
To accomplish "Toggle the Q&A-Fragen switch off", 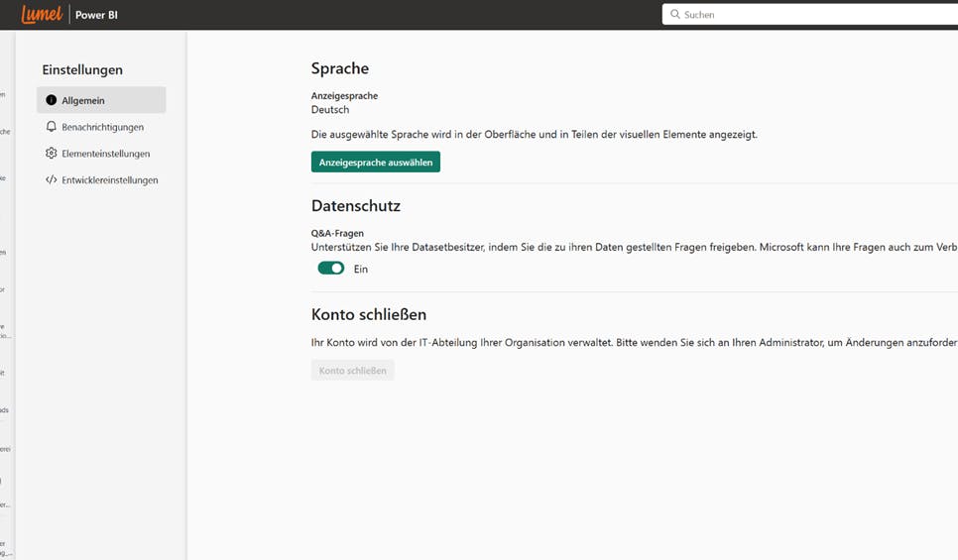I will point(330,268).
